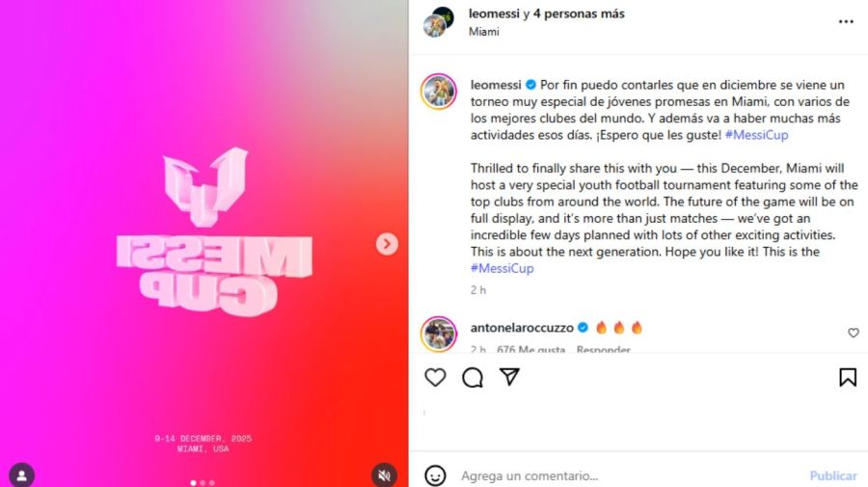Open the Miami location link

[x=484, y=32]
